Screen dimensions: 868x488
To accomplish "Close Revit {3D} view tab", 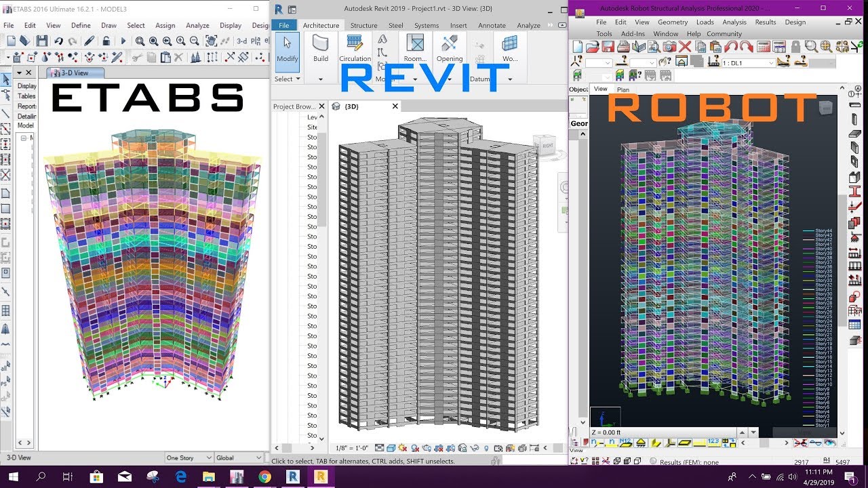I will [x=395, y=106].
